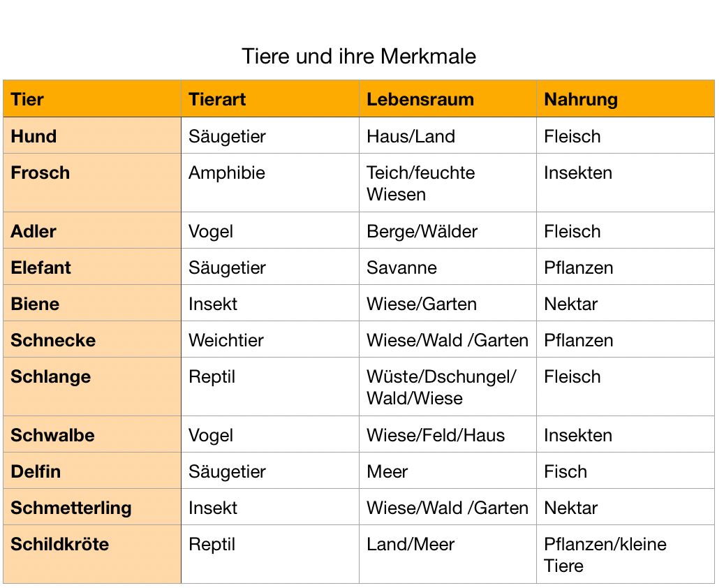Select the 'Amphibie' cell
Screen dimensions: 724x588
pyautogui.click(x=269, y=183)
